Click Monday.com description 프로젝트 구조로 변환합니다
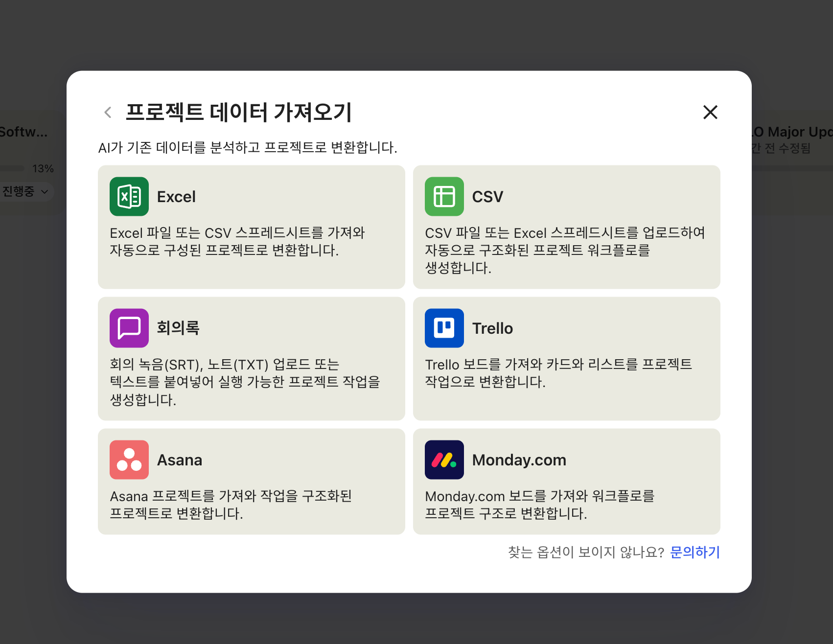833x644 pixels. (506, 514)
